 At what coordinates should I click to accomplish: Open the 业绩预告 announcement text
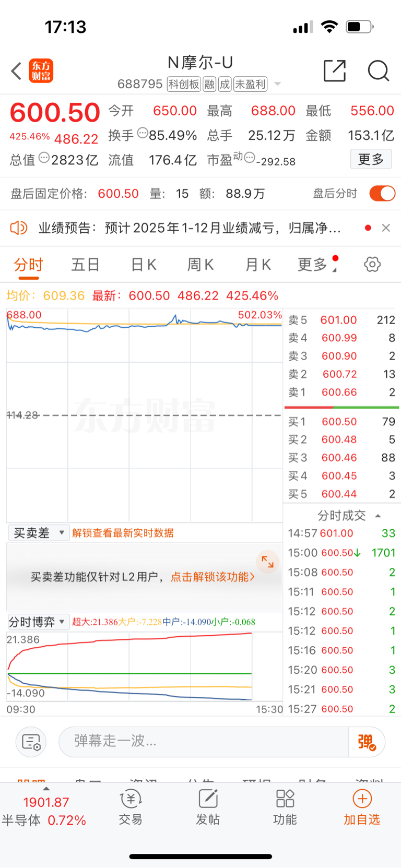point(190,228)
